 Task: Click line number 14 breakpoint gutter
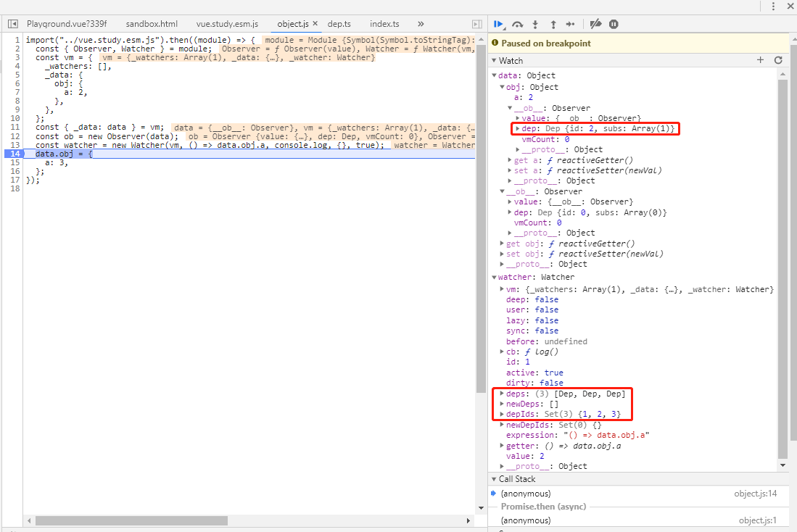click(14, 154)
